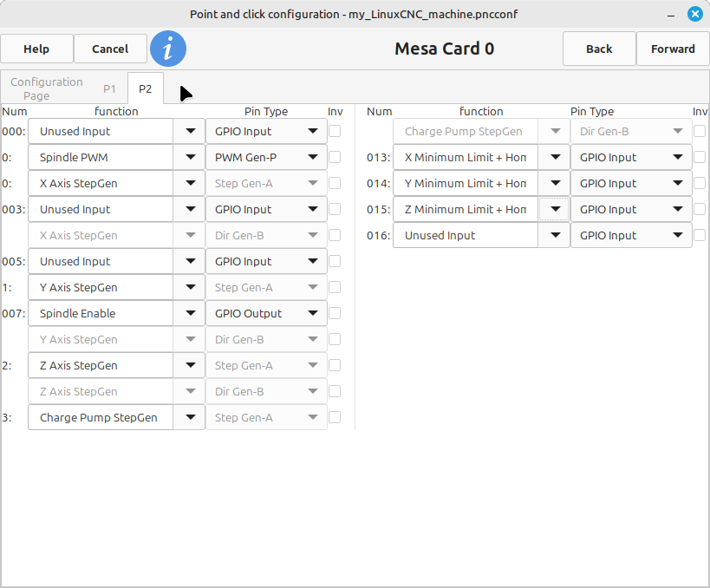Tick Inv checkbox for pin 016 row
This screenshot has height=588, width=710.
point(700,235)
